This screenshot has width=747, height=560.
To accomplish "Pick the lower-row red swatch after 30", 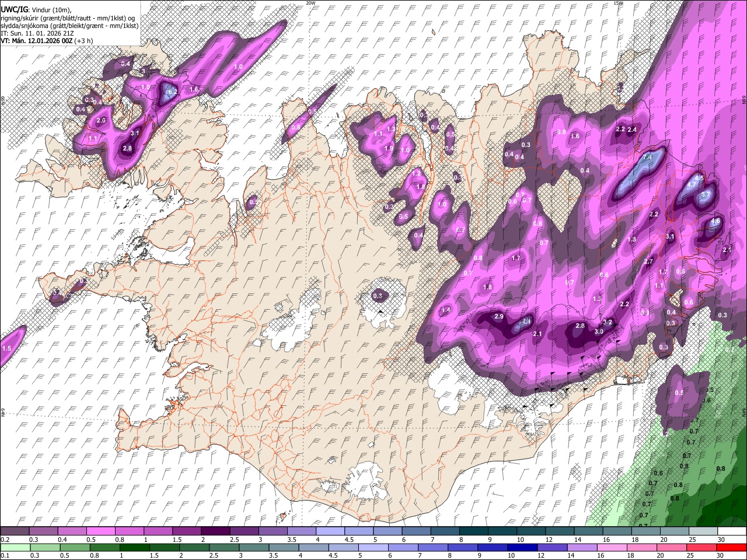I will pos(731,547).
